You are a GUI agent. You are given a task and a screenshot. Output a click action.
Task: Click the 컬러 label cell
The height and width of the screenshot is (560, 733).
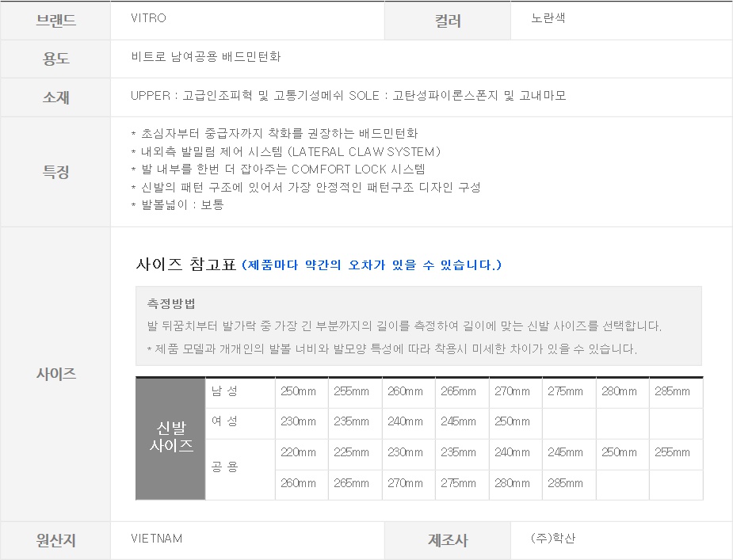(448, 21)
